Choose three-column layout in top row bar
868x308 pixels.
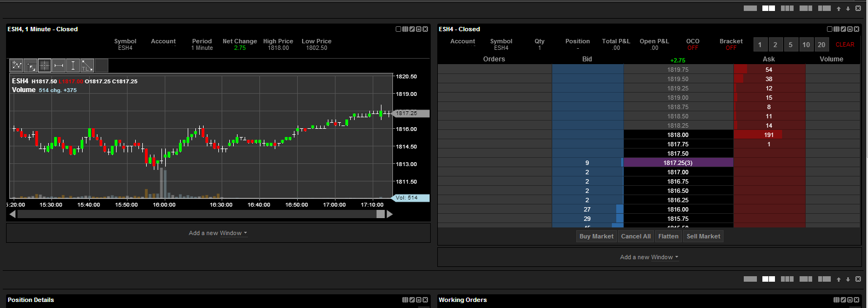click(788, 8)
